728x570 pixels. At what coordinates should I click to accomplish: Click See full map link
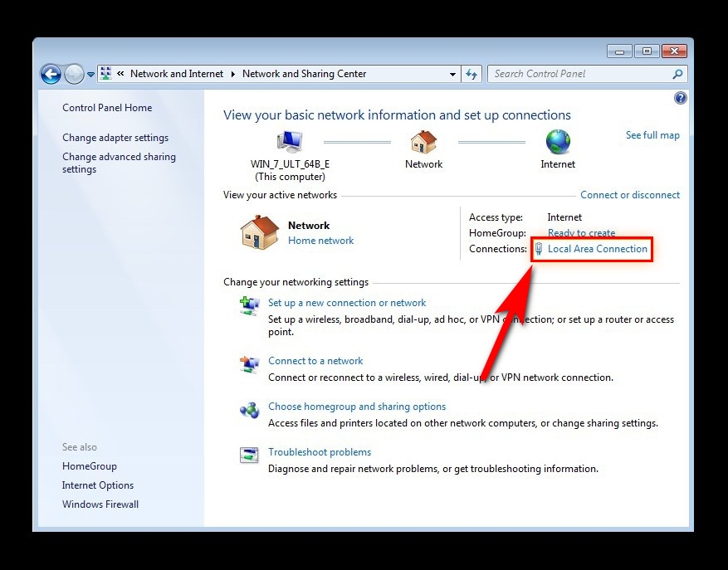click(652, 135)
